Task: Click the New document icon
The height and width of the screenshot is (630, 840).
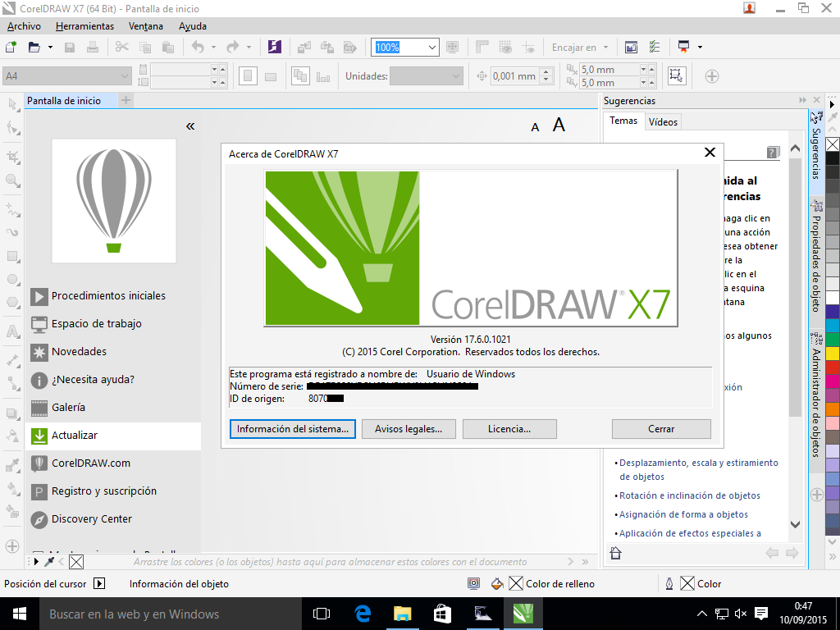Action: (x=11, y=47)
